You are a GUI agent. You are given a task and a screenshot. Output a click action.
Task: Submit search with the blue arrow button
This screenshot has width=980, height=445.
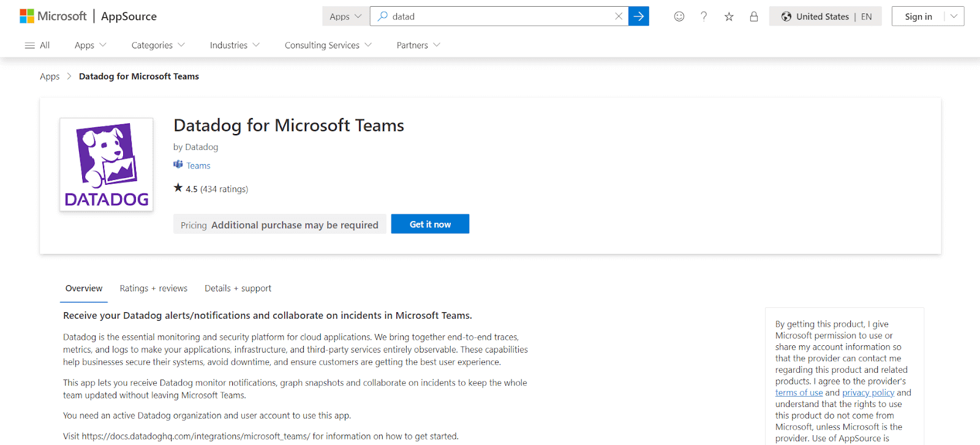(x=639, y=17)
